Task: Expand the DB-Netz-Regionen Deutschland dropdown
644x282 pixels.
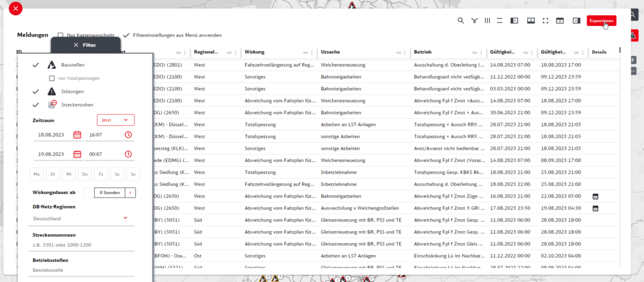Action: click(125, 218)
